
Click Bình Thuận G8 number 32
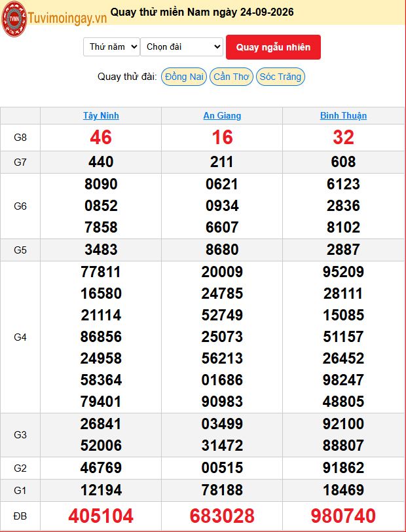point(343,138)
